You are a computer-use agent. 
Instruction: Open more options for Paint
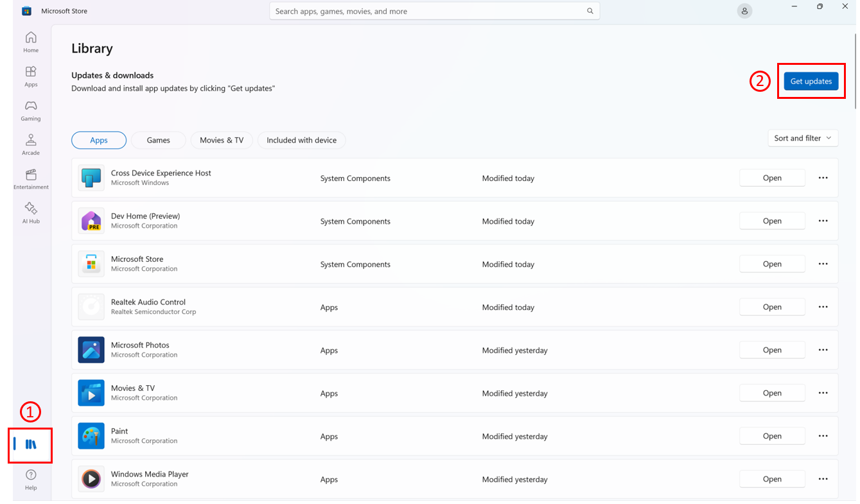pyautogui.click(x=823, y=436)
